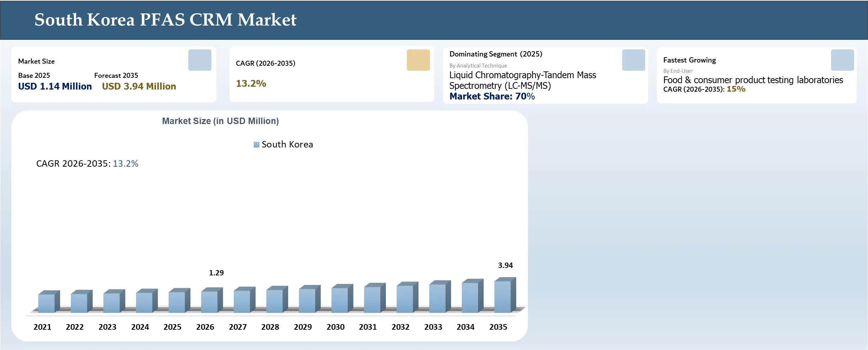Click the CAGR 2026-2035: 13.2% chart annotation
The image size is (868, 350).
(87, 163)
